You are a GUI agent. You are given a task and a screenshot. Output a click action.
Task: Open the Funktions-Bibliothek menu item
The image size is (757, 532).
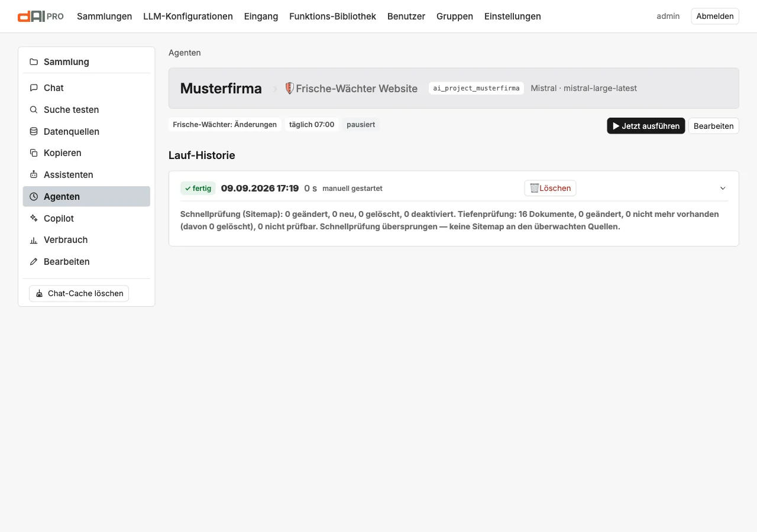tap(332, 17)
